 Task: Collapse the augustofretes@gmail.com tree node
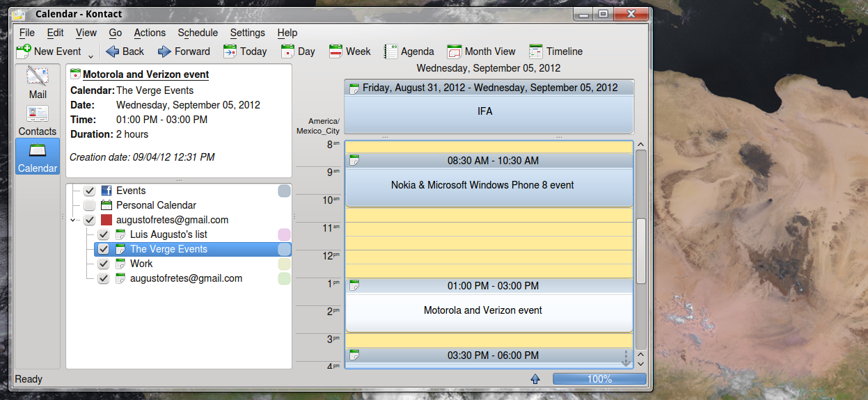[74, 221]
